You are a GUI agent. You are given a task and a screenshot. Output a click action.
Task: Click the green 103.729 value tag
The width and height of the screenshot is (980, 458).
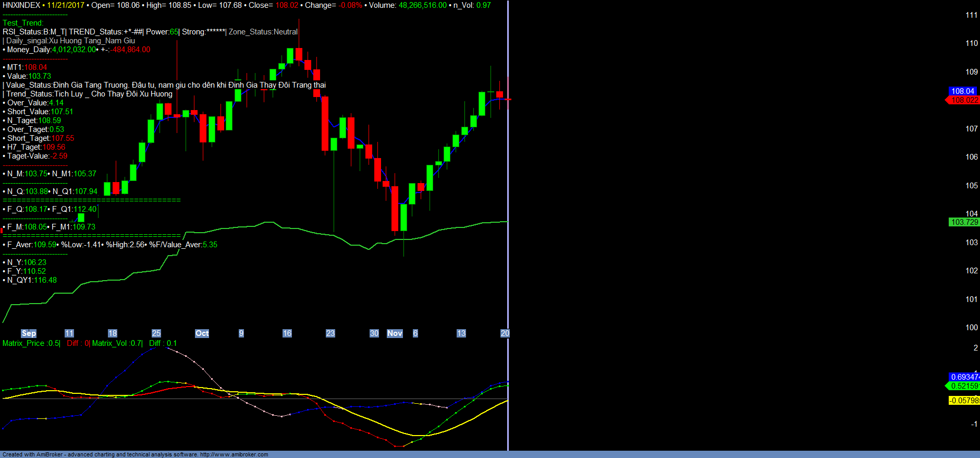[964, 222]
